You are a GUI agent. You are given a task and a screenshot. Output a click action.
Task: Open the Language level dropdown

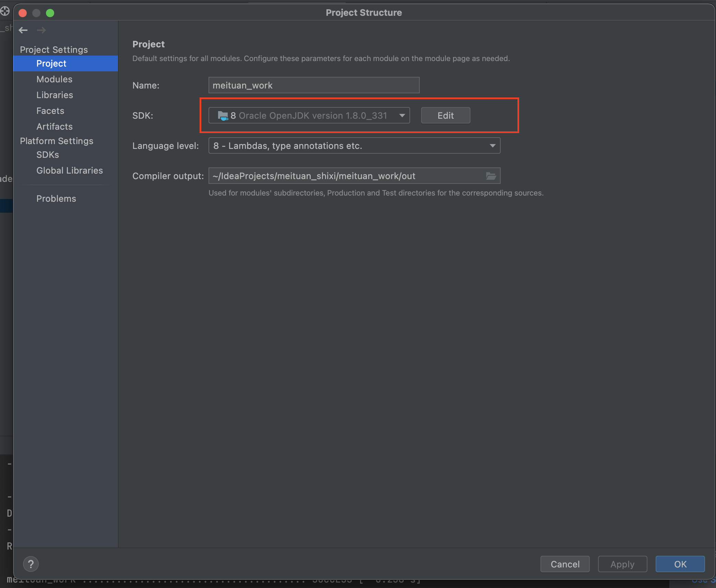point(492,146)
